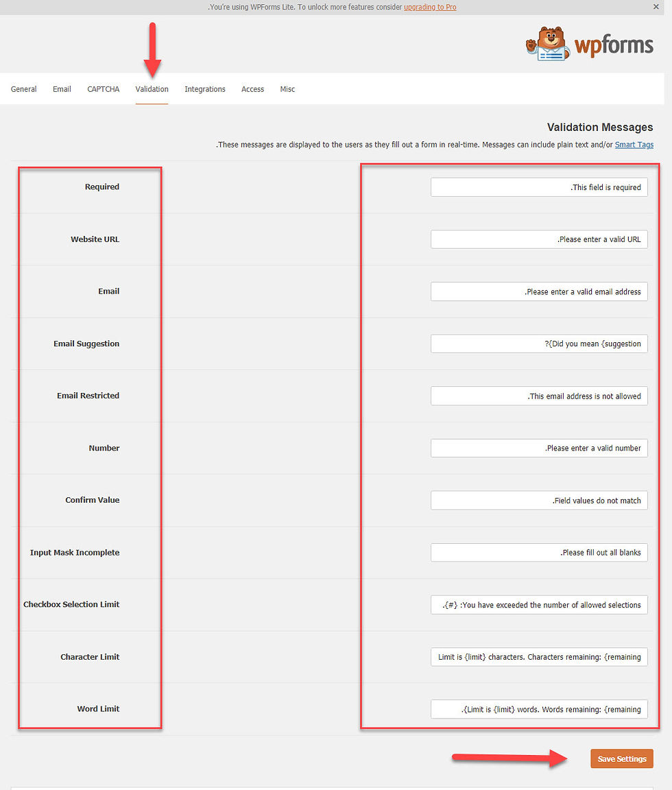Click the Required label
Viewport: 672px width, 790px height.
point(101,187)
